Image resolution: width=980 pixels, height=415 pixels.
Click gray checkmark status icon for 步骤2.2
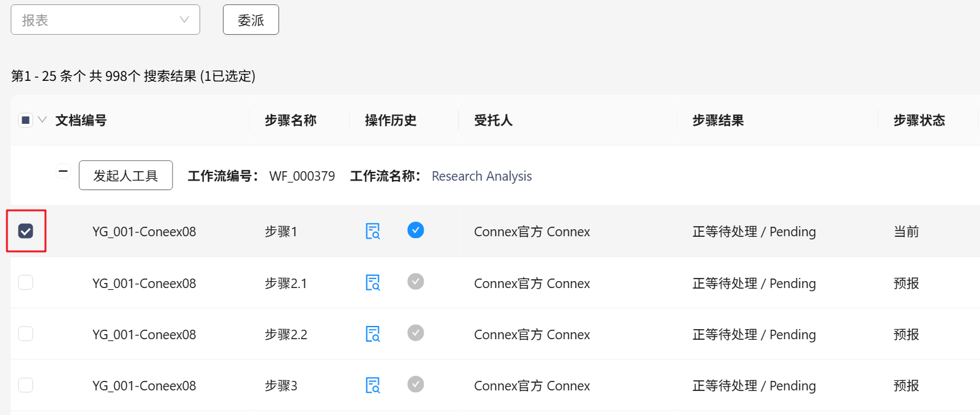pos(415,333)
